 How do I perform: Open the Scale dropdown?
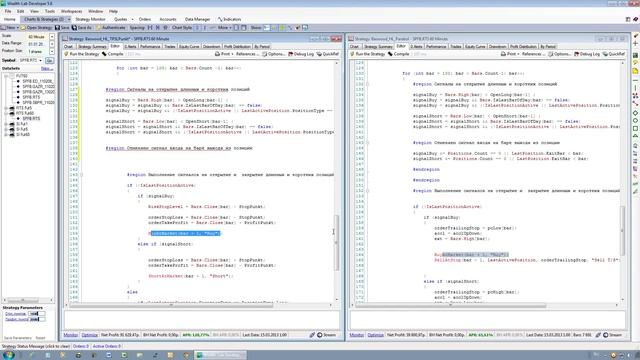(52, 37)
